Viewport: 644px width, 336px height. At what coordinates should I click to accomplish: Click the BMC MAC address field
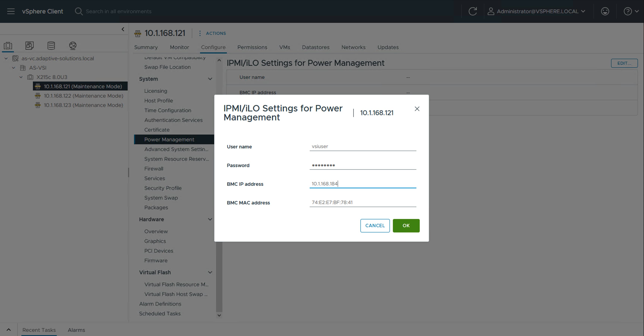coord(362,202)
